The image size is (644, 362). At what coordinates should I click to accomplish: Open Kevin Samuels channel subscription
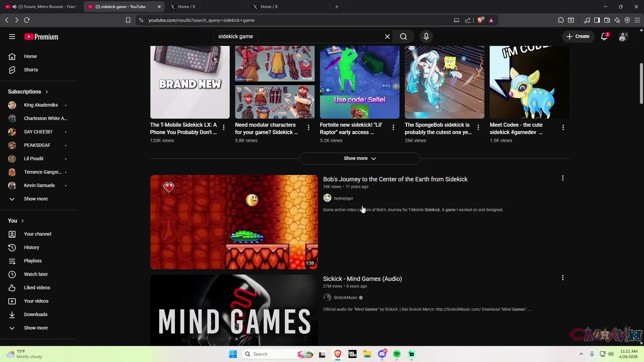click(x=39, y=186)
